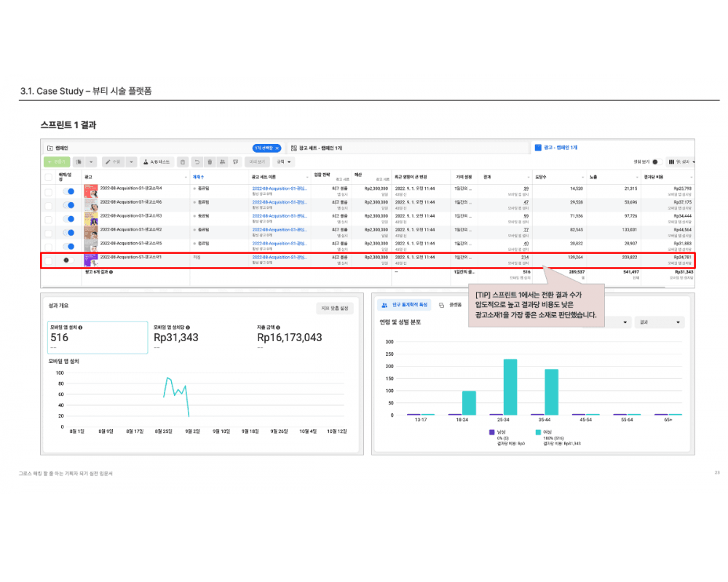Click the A/B 테스트 flask button
The image size is (728, 582).
coord(157,162)
